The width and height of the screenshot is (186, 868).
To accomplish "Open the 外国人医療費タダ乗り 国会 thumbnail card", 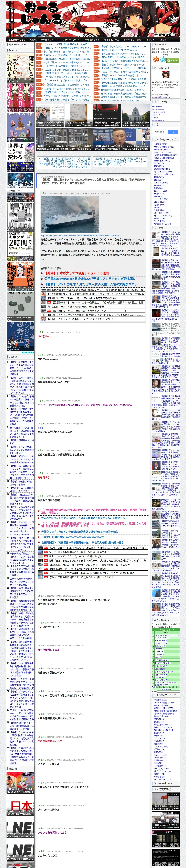I will click(x=136, y=116).
